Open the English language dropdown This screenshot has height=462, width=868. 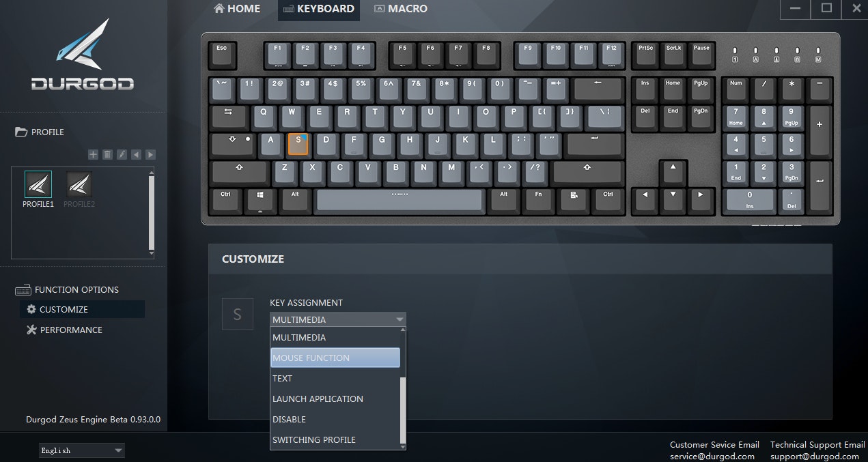click(82, 450)
